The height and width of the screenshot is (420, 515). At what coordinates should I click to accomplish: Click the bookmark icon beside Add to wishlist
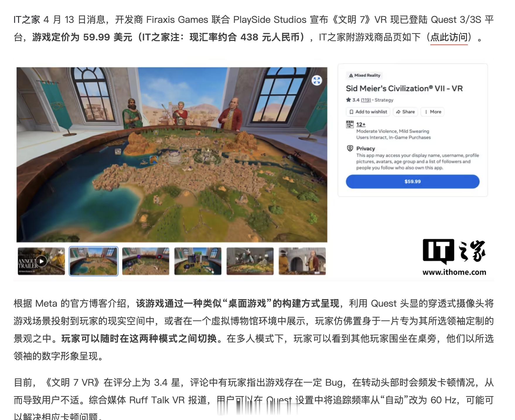pyautogui.click(x=351, y=112)
